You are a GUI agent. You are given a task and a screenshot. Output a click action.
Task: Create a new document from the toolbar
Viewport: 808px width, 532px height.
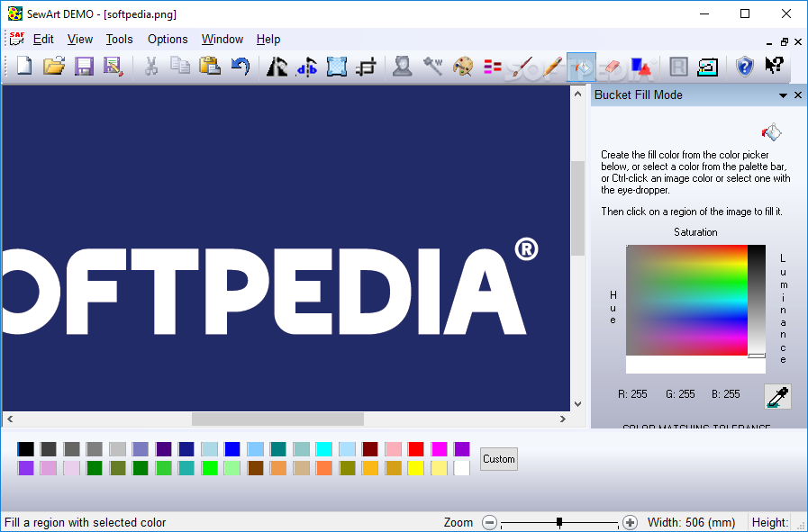pyautogui.click(x=24, y=67)
